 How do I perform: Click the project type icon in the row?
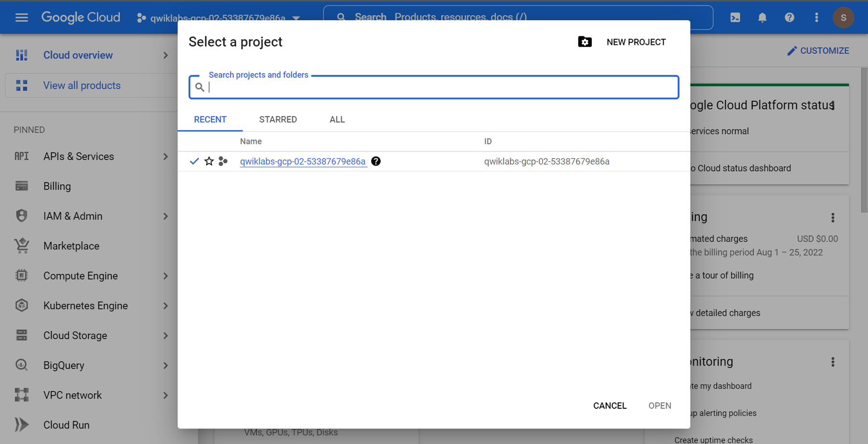(223, 161)
